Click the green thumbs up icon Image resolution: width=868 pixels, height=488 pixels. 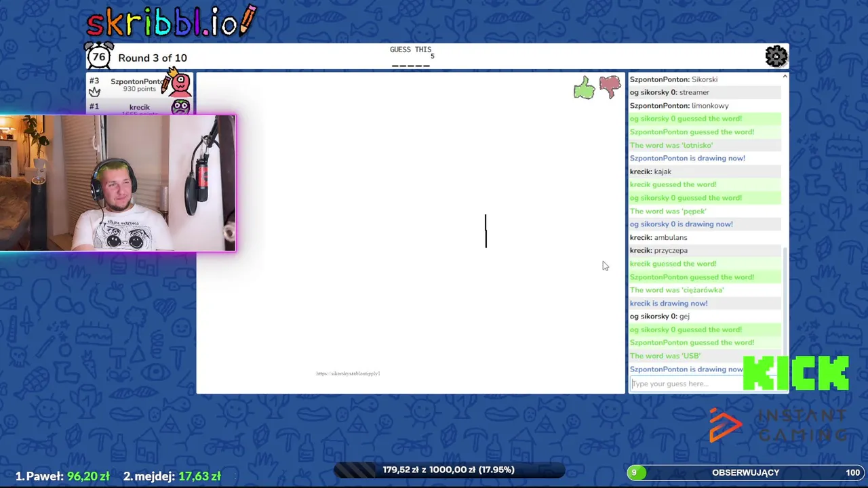[x=584, y=87]
